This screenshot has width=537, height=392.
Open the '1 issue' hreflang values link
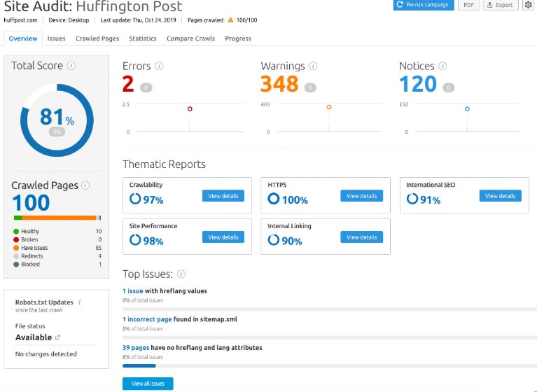click(x=133, y=291)
